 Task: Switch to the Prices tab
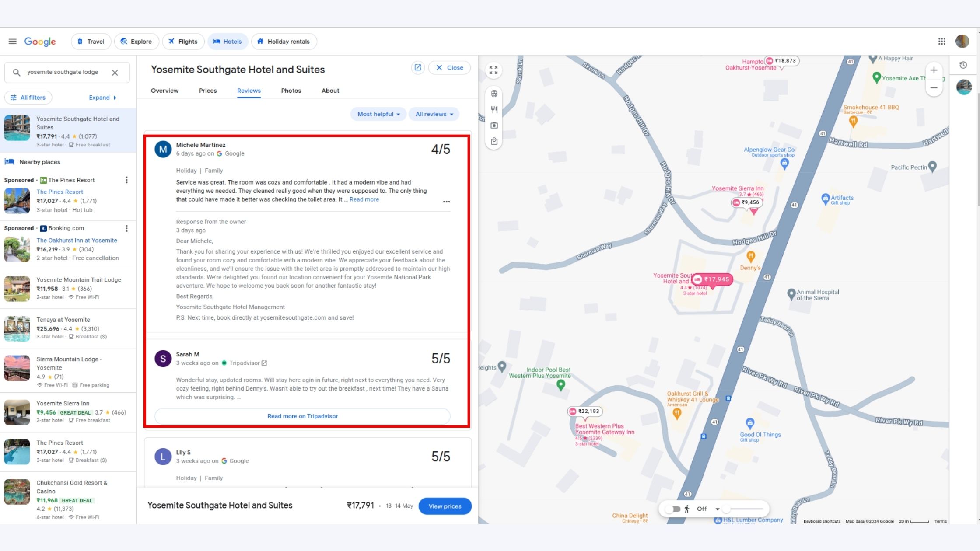point(208,91)
